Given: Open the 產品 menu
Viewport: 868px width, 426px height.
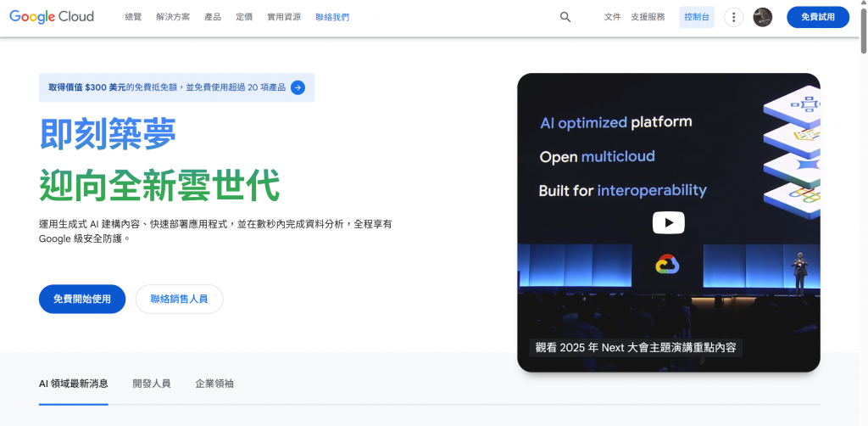Looking at the screenshot, I should point(213,17).
